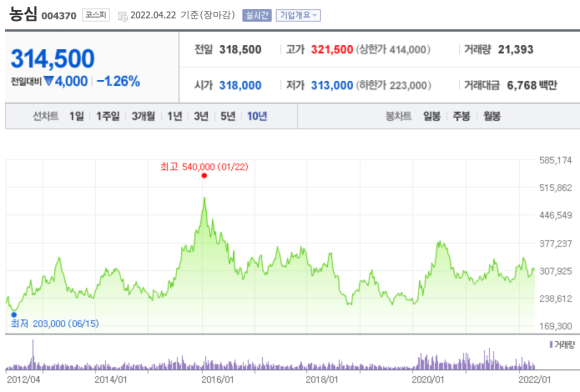Click the 2022/01 x-axis label
The height and width of the screenshot is (392, 580).
tap(535, 380)
